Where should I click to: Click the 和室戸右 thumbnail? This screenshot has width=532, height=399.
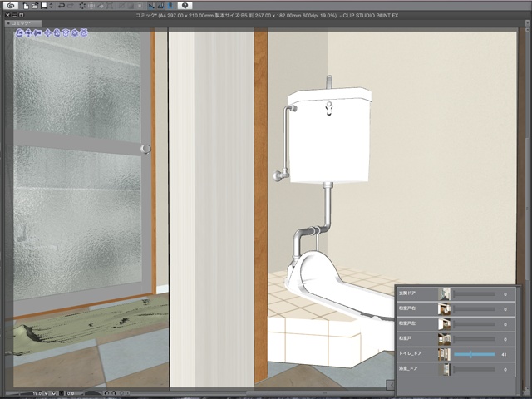click(x=444, y=309)
